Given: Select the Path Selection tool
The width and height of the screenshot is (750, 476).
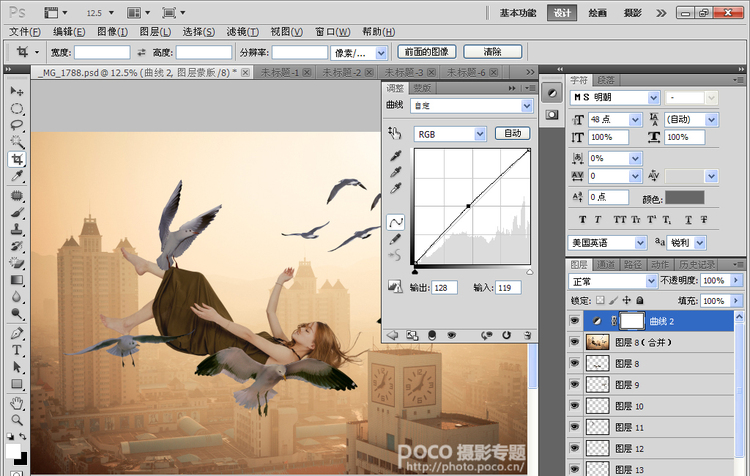Looking at the screenshot, I should (17, 367).
